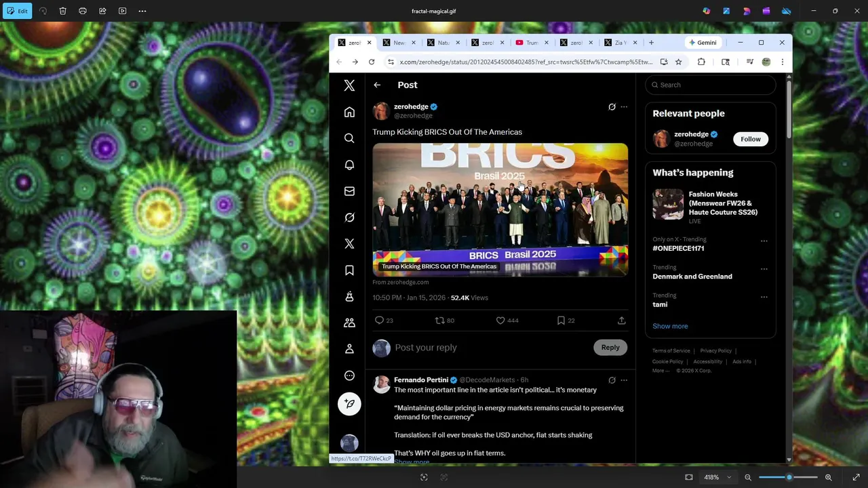This screenshot has width=868, height=488.
Task: Open more options on zerohedge post
Action: point(624,106)
